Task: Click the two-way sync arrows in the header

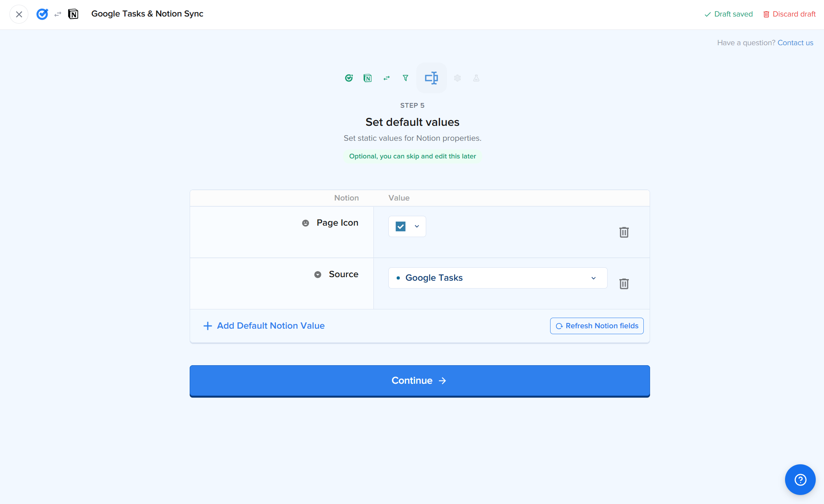Action: click(x=58, y=14)
